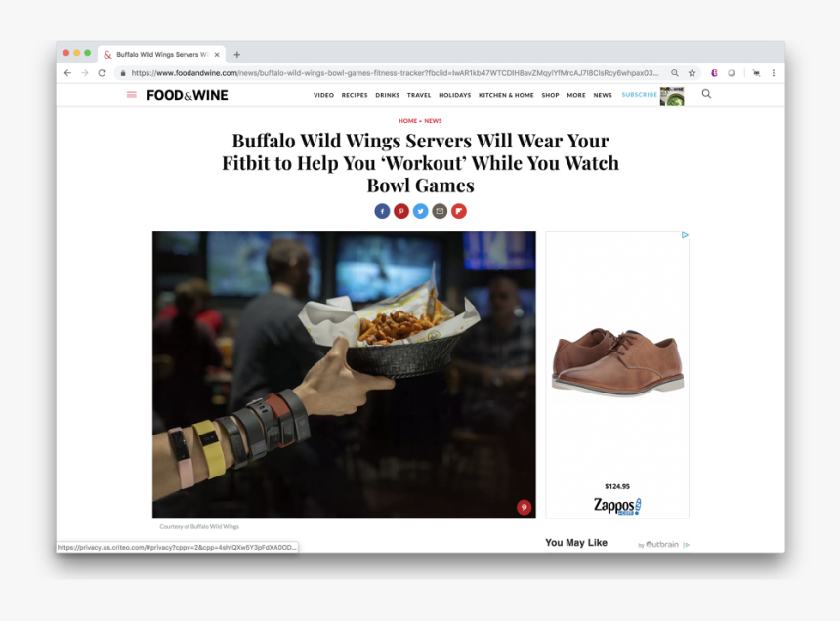The width and height of the screenshot is (840, 621).
Task: Click the URL in the address bar
Action: (x=395, y=73)
